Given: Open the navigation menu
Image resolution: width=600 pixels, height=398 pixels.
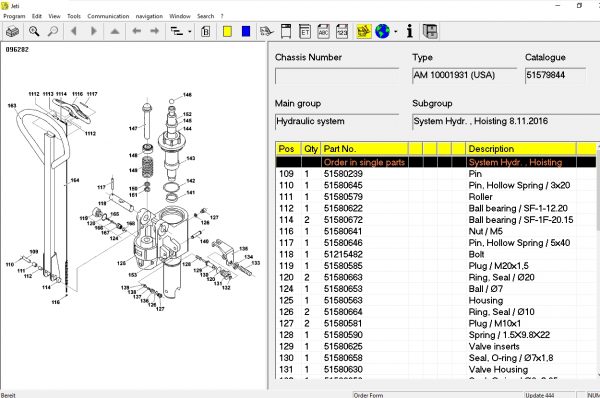Looking at the screenshot, I should 149,16.
